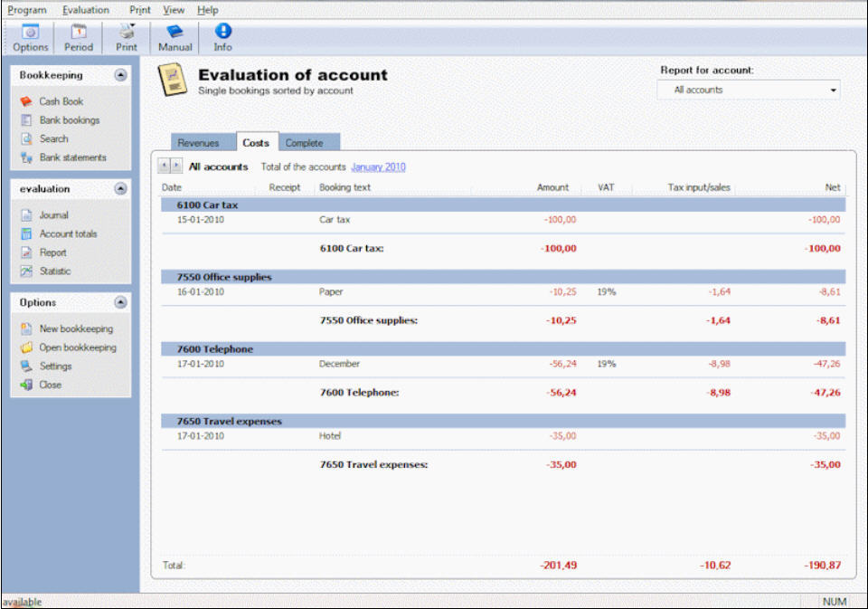Screen dimensions: 868x609
Task: Go to next account arrow
Action: pos(175,167)
